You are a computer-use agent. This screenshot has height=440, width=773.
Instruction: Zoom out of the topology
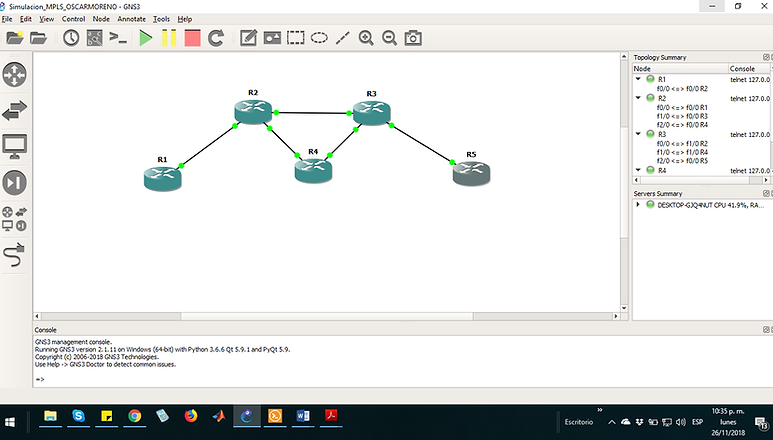(x=389, y=38)
